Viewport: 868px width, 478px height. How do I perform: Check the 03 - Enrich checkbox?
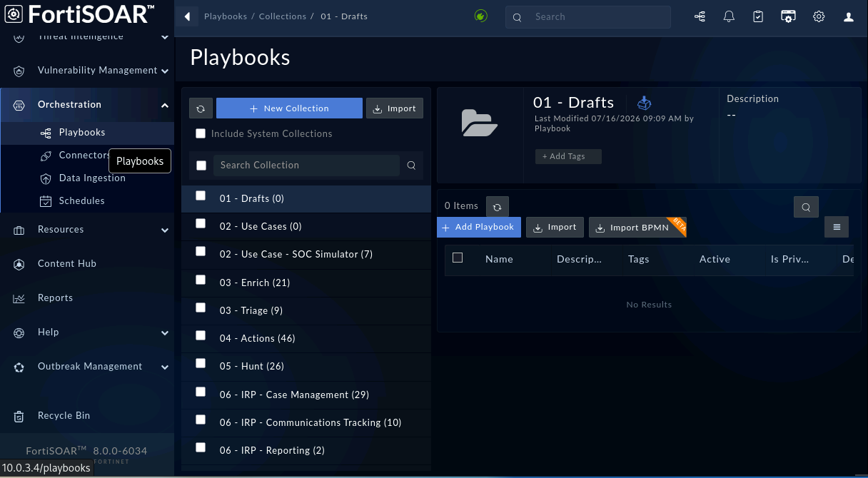201,280
